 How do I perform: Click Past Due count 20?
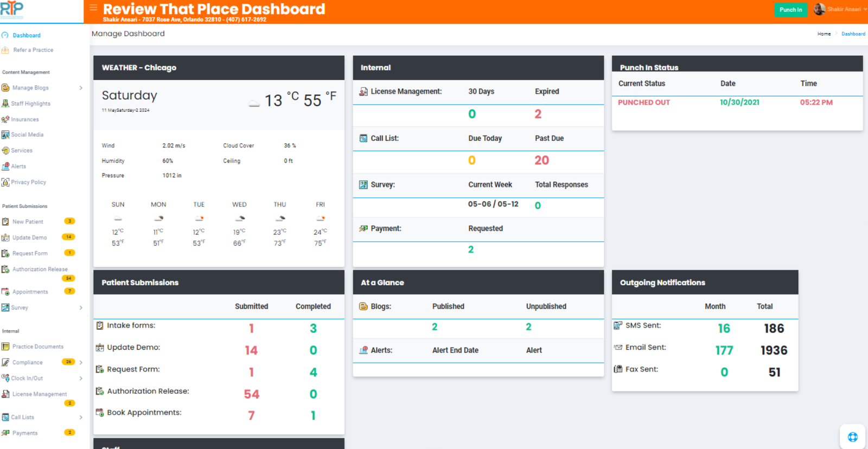pos(541,161)
